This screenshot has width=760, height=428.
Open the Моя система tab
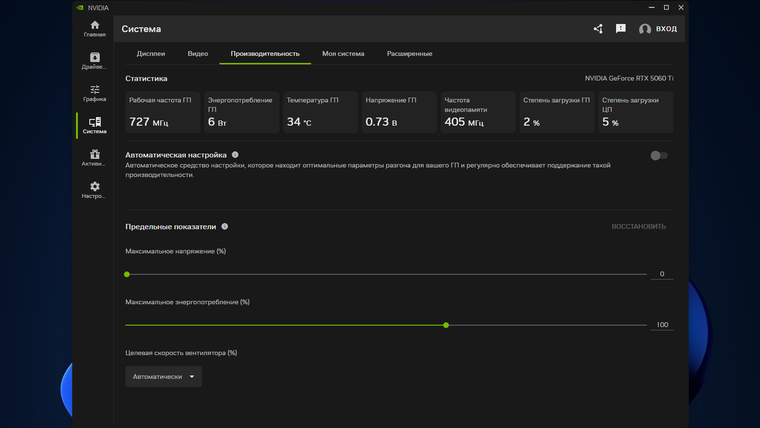coord(343,54)
